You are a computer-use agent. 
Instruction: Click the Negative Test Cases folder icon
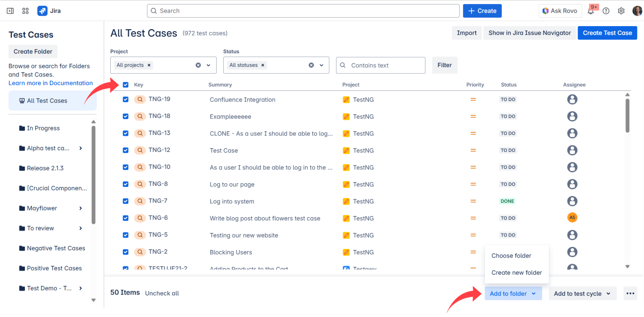22,248
